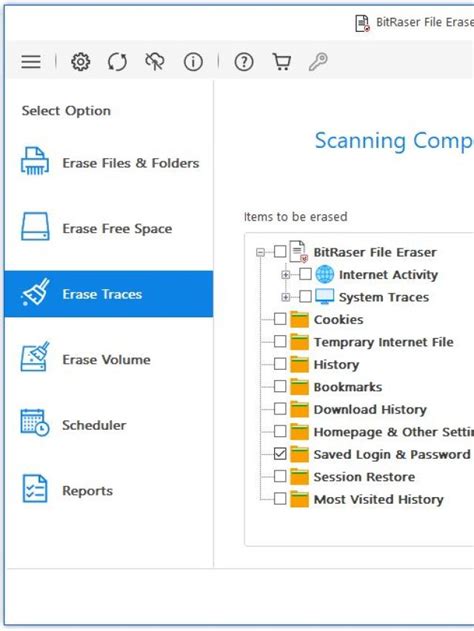Click the History folder icon
The height and width of the screenshot is (631, 474).
click(299, 364)
